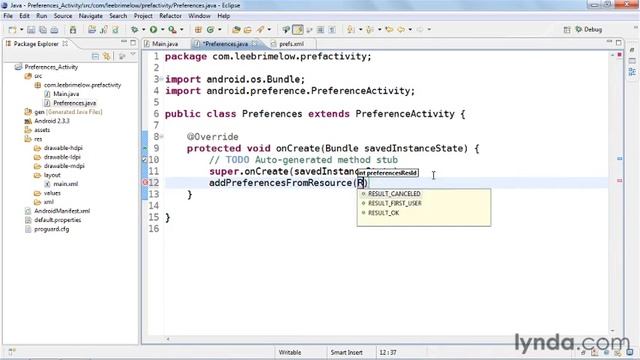Toggle Link with Editor in Package Explorer

point(107,56)
